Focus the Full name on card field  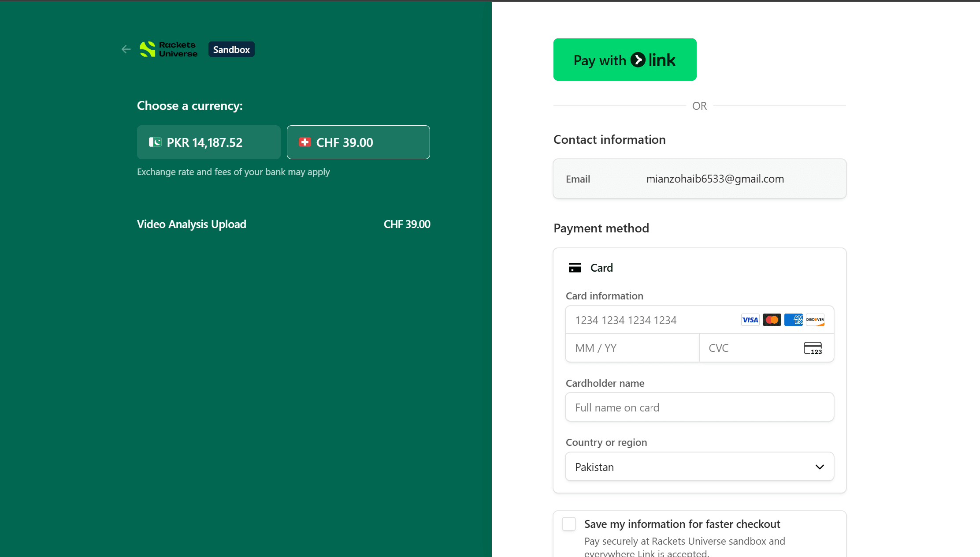700,407
